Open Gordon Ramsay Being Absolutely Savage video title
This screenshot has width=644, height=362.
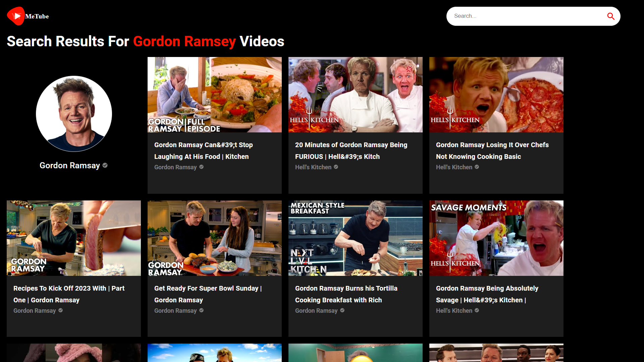[x=487, y=294]
